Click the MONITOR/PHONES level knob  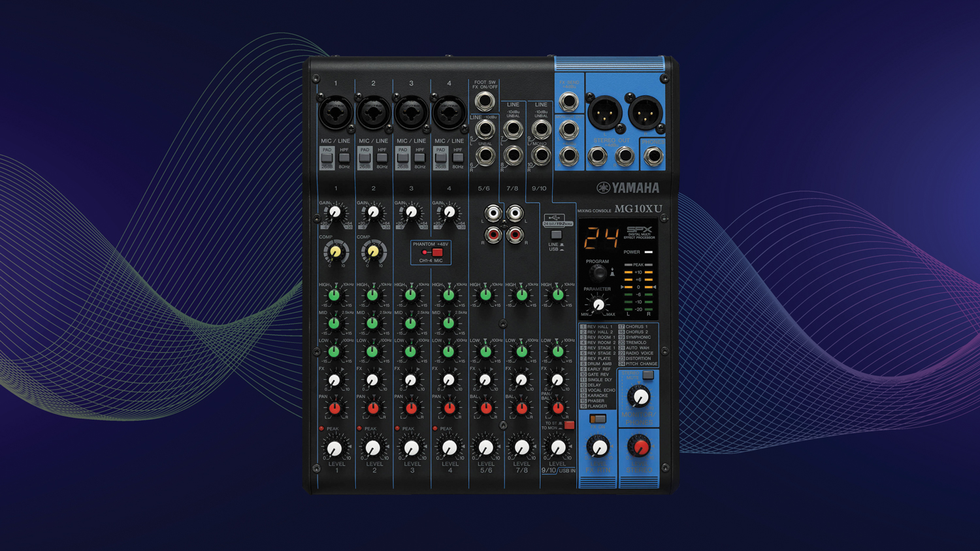pos(638,396)
